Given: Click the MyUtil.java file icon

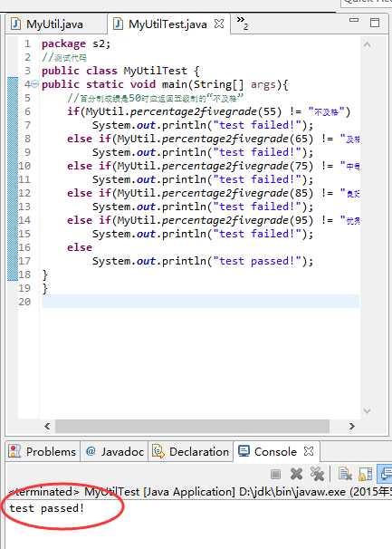Looking at the screenshot, I should coord(15,24).
